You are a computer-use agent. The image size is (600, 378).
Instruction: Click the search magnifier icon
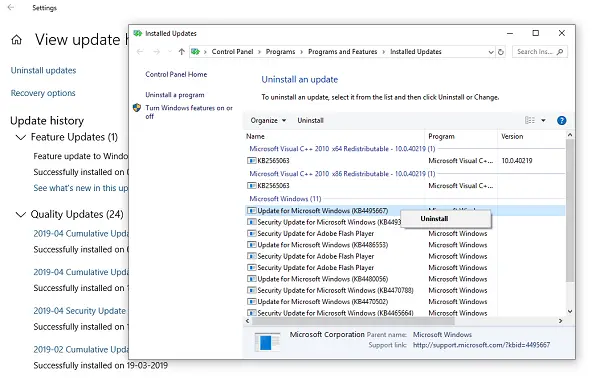pos(560,52)
